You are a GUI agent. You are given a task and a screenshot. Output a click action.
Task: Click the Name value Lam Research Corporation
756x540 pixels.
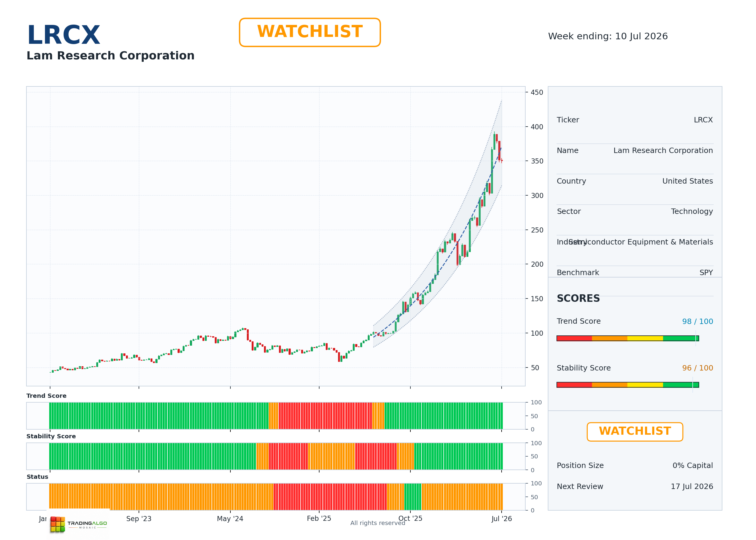[x=663, y=151]
